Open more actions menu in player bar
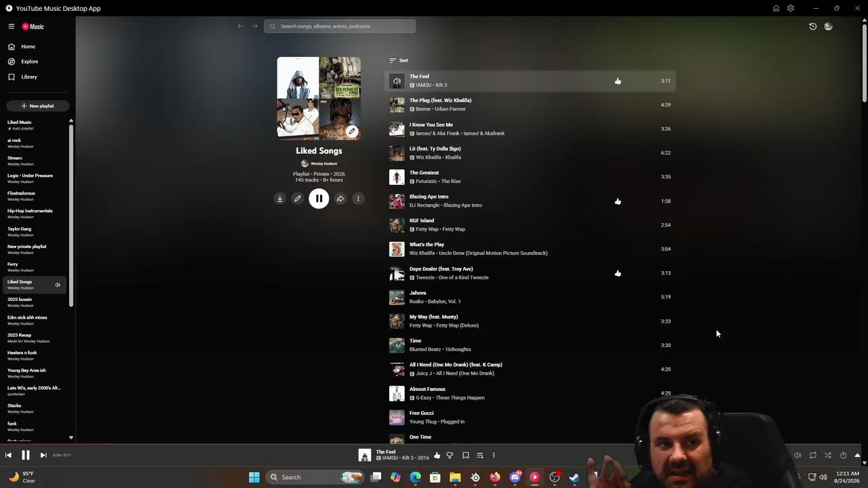This screenshot has height=488, width=868. (494, 455)
